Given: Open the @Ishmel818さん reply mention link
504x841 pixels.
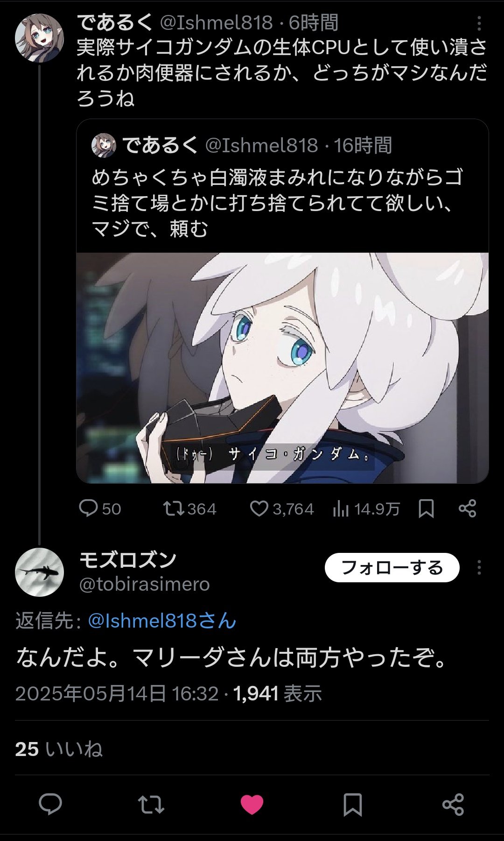Looking at the screenshot, I should tap(162, 621).
